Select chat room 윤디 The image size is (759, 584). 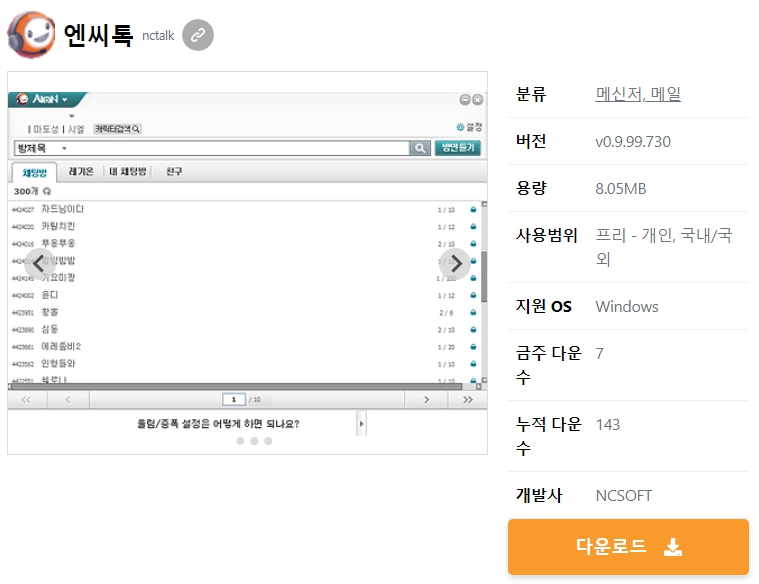pyautogui.click(x=50, y=295)
